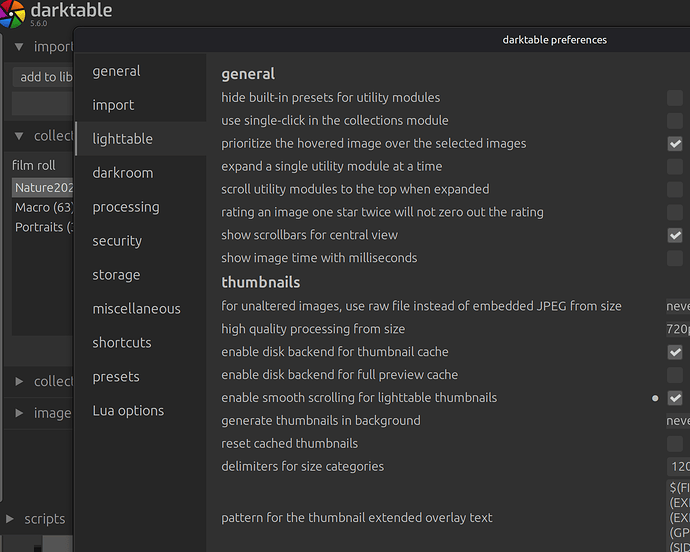Screen dimensions: 690x552
Task: Check show image time with milliseconds
Action: pos(675,258)
